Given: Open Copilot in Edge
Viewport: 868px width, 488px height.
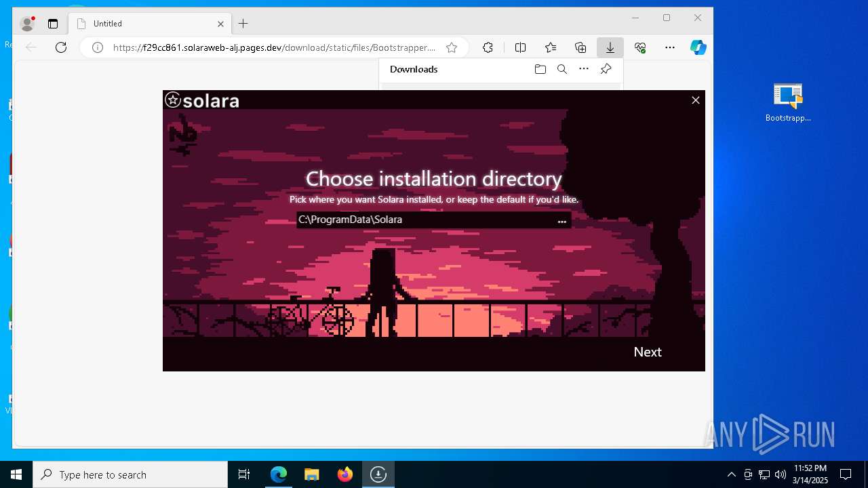Looking at the screenshot, I should [698, 47].
